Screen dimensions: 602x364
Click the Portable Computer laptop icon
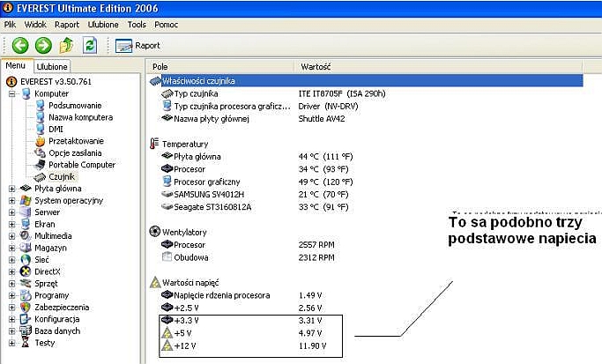(x=40, y=165)
